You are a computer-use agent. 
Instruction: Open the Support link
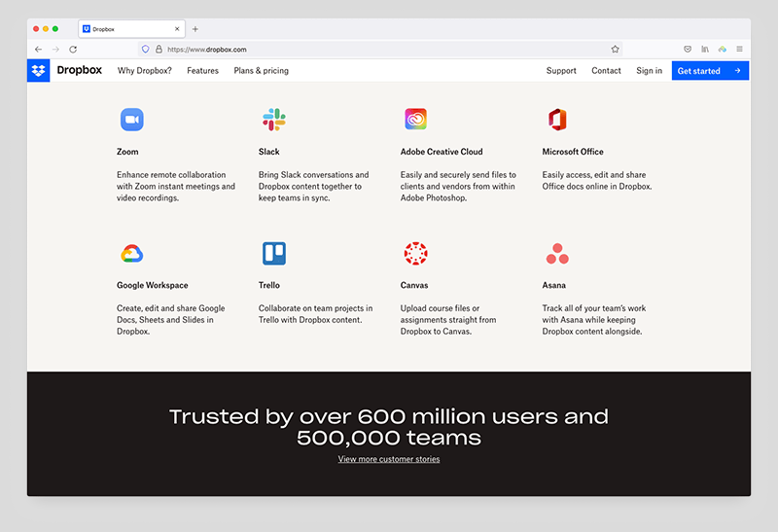[561, 70]
